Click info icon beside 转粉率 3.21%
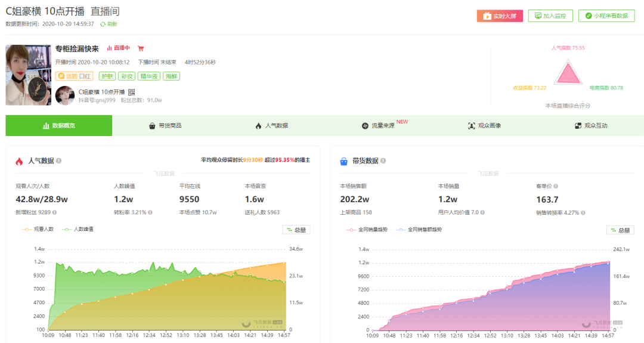This screenshot has width=644, height=343. (150, 212)
